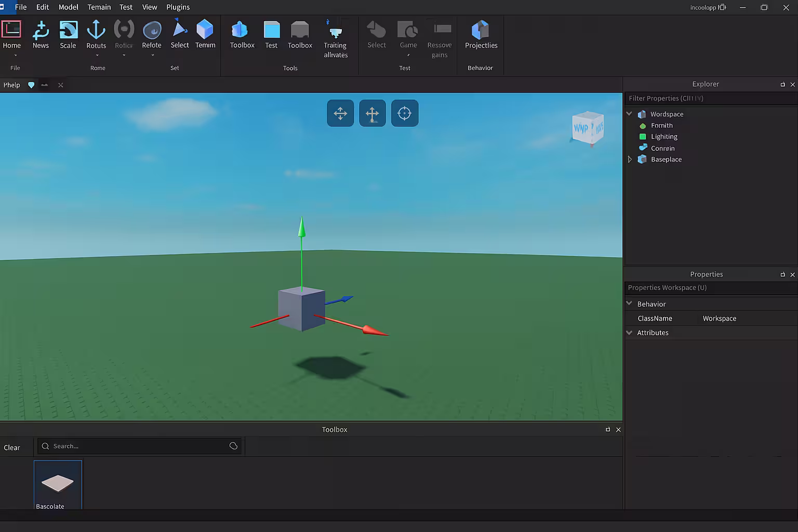Collapse the Attributes properties section
798x532 pixels.
click(629, 332)
